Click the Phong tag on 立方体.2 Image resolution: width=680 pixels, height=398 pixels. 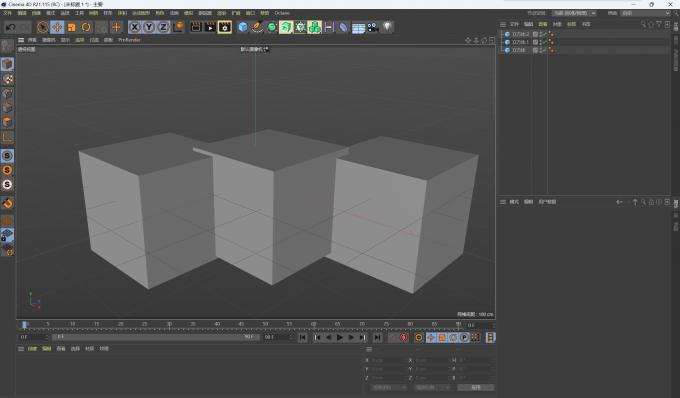click(x=551, y=34)
